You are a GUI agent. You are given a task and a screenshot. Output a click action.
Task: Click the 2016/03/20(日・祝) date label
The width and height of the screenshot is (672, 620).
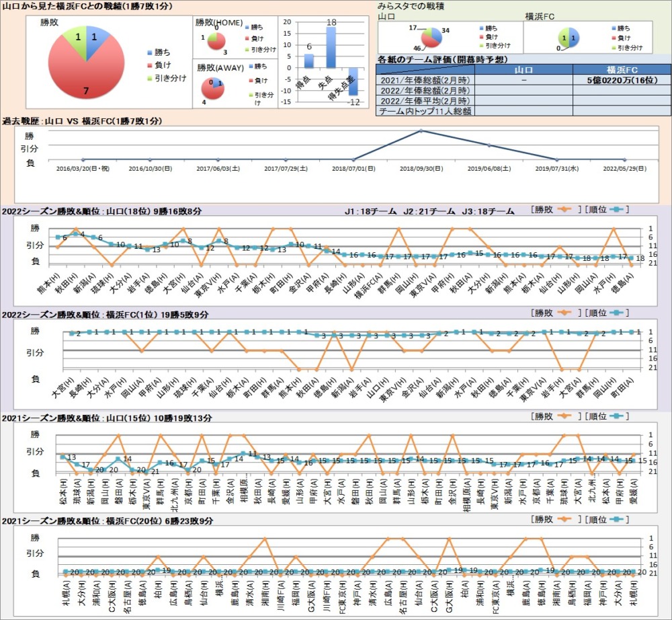pyautogui.click(x=81, y=169)
